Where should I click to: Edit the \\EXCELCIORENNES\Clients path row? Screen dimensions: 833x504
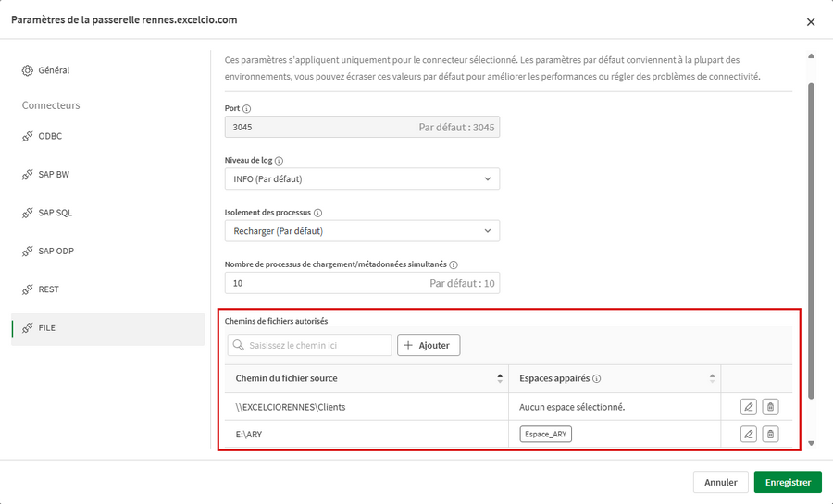pyautogui.click(x=749, y=407)
